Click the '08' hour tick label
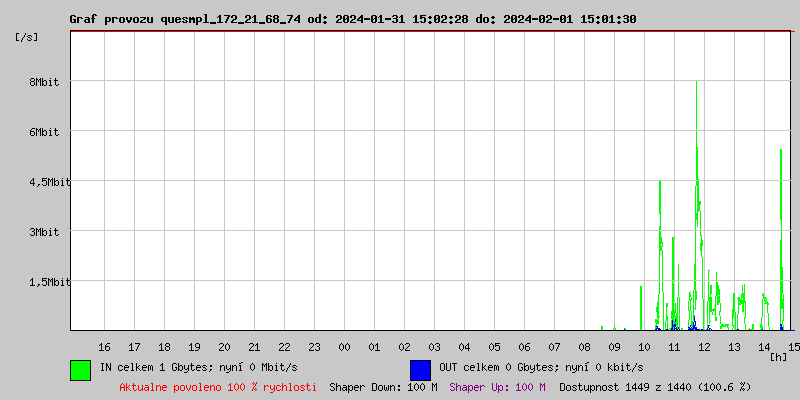This screenshot has width=800, height=400. [x=585, y=347]
